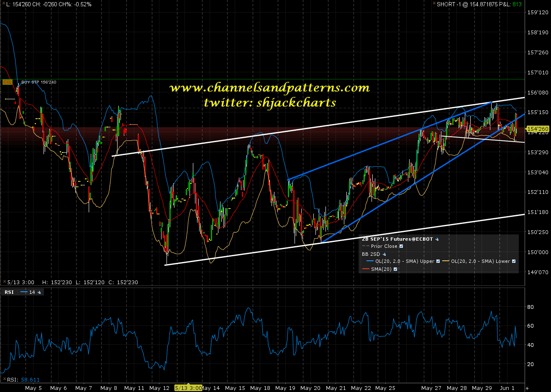The height and width of the screenshot is (392, 551).
Task: Dismiss the 5/13 3:00 crosshair readout X
Action: click(x=4, y=282)
